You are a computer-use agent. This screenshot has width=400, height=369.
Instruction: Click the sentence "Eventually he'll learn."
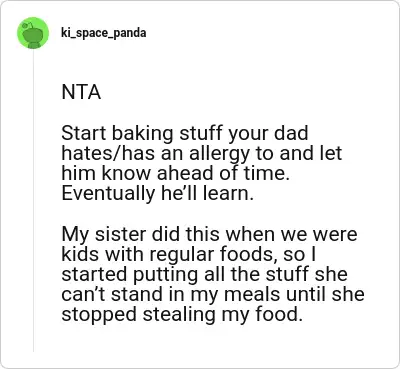click(158, 194)
